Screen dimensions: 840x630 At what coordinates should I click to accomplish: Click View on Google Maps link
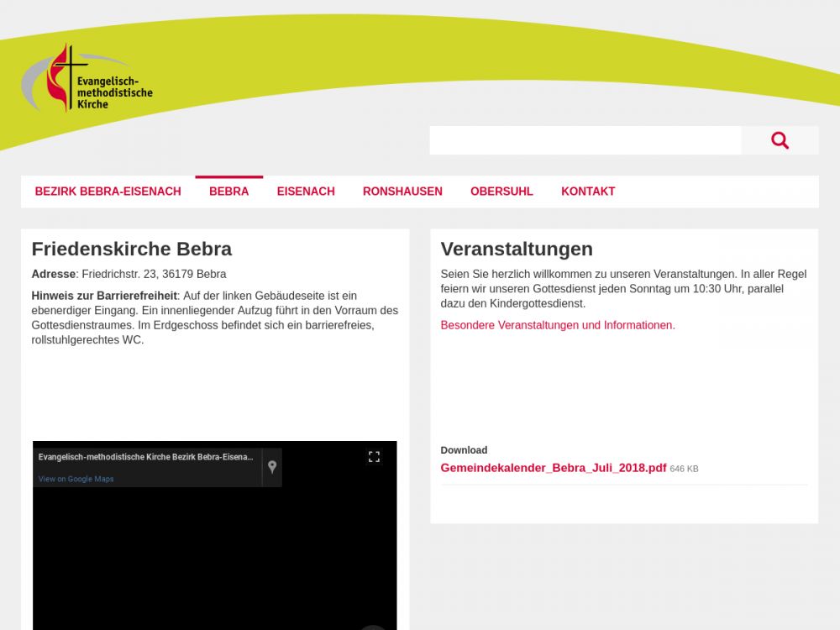(76, 479)
